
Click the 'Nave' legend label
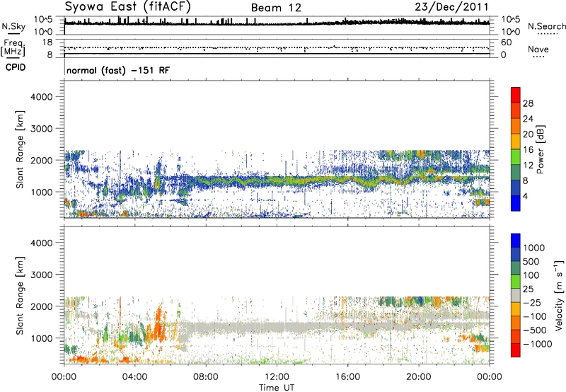click(538, 49)
